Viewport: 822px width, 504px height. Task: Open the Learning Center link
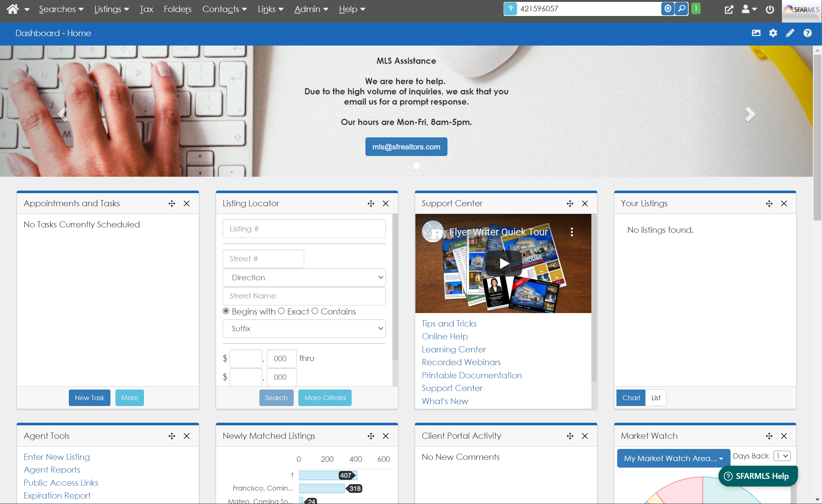click(x=454, y=349)
